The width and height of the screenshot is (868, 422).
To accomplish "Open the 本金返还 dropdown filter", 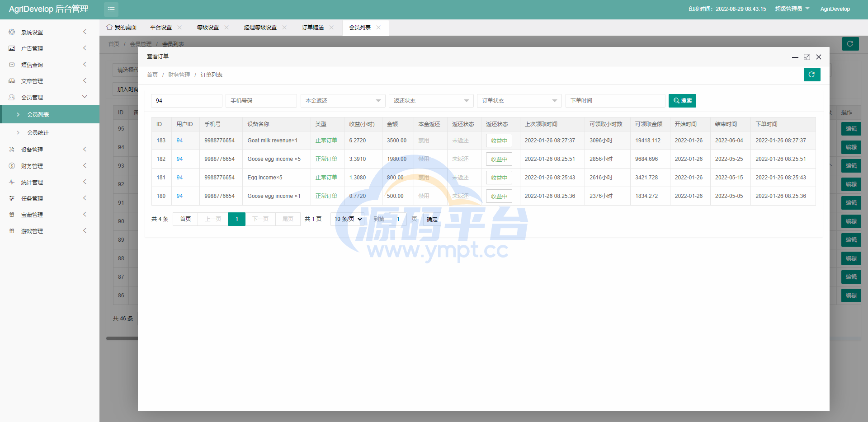I will 343,101.
